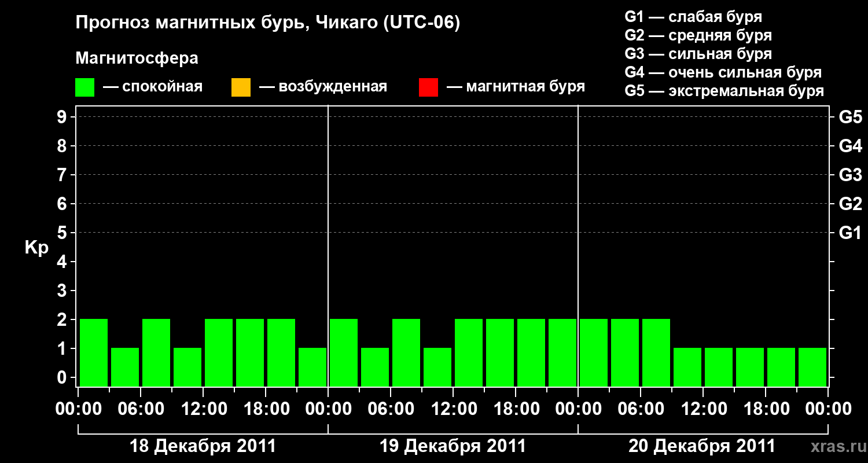Click the 19 Декабря 21:00–00:00 bar
The image size is (868, 463).
[x=562, y=352]
